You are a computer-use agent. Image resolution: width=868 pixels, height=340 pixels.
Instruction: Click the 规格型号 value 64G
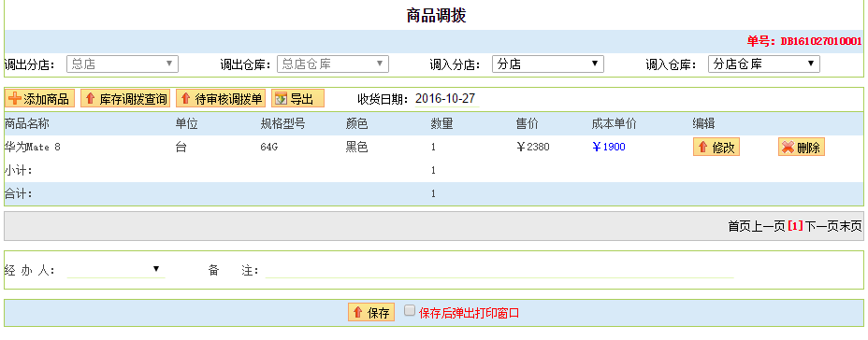(x=268, y=148)
